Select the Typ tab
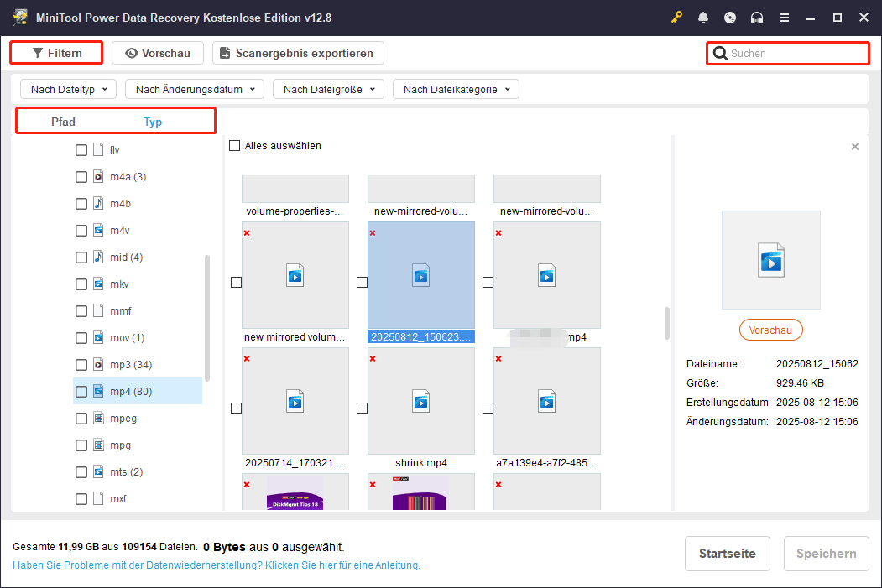This screenshot has width=882, height=588. tap(153, 122)
